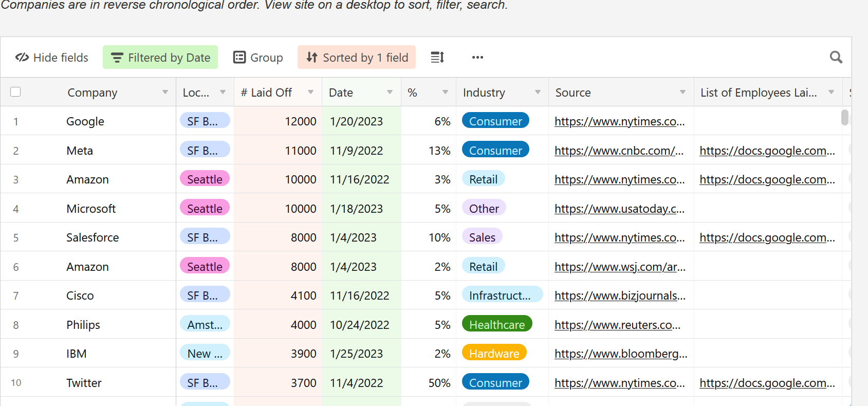Click the 1/25/2023 date cell
The height and width of the screenshot is (406, 868).
(x=362, y=354)
